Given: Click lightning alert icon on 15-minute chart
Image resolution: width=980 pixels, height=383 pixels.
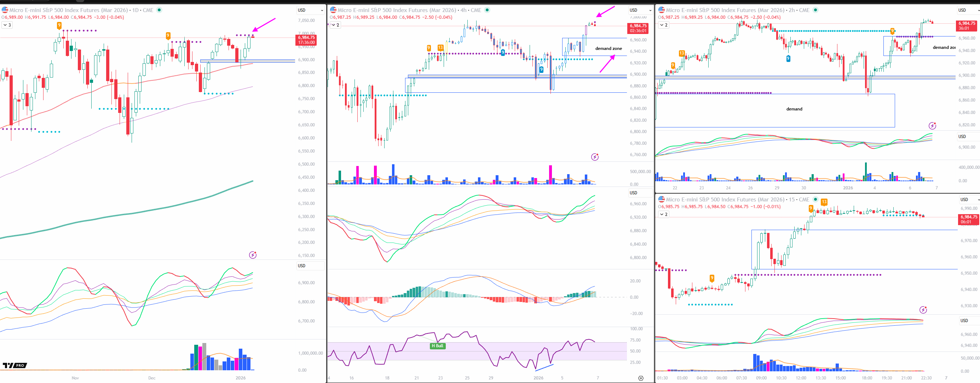Looking at the screenshot, I should pos(923,310).
